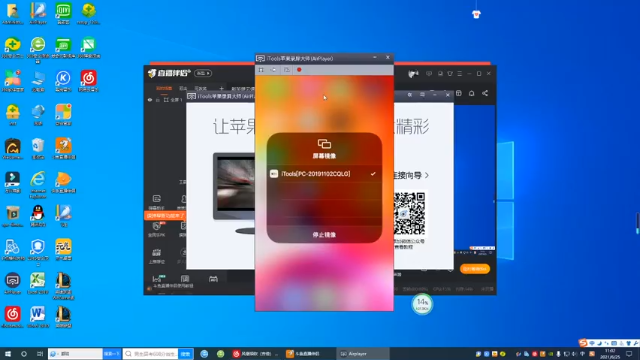
Task: Open the Windows Start menu
Action: pos(8,354)
